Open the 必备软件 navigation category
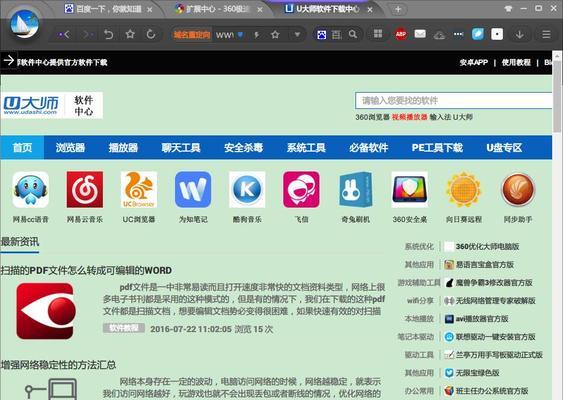This screenshot has width=563, height=400. pos(368,148)
